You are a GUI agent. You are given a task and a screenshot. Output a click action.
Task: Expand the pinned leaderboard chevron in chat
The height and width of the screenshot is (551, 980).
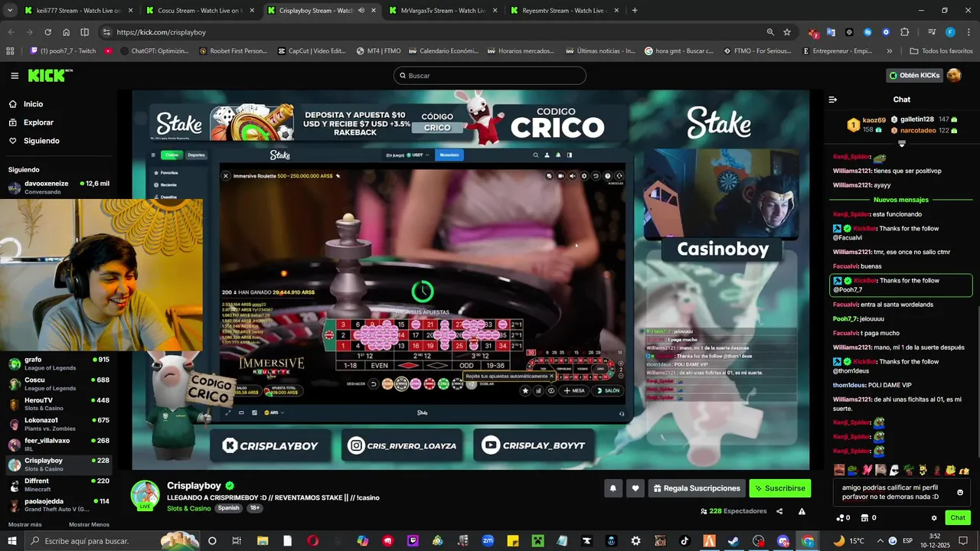click(x=902, y=144)
